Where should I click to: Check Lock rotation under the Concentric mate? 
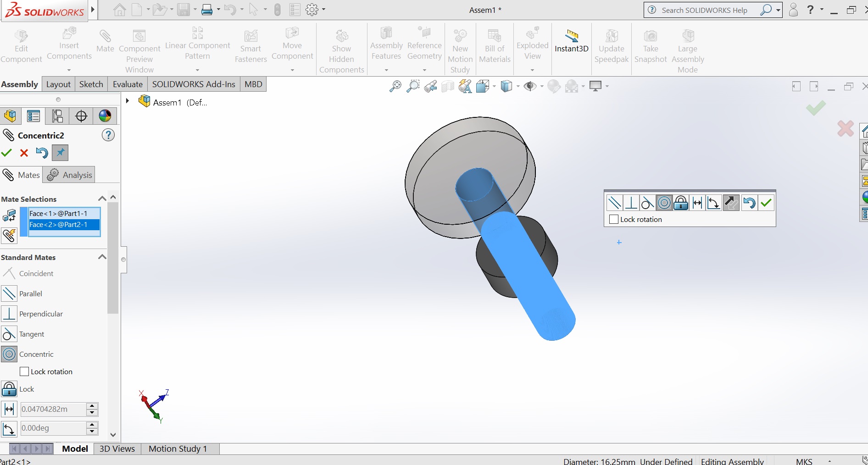click(x=23, y=371)
